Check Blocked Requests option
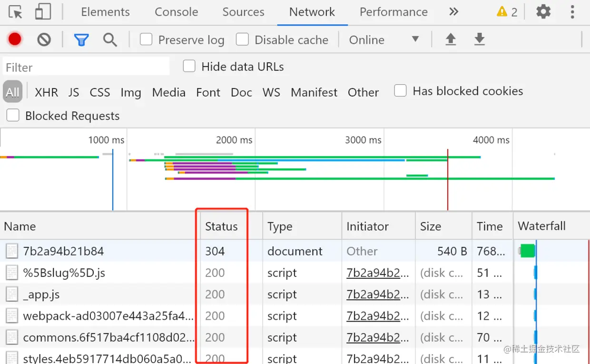Viewport: 590px width, 364px height. [x=13, y=115]
